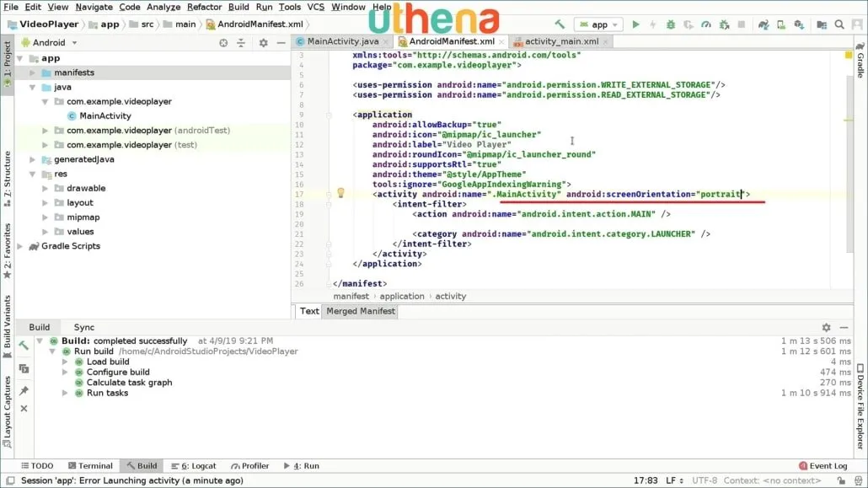Open the Profile app icon
Viewport: 868px width, 488px height.
[x=706, y=24]
